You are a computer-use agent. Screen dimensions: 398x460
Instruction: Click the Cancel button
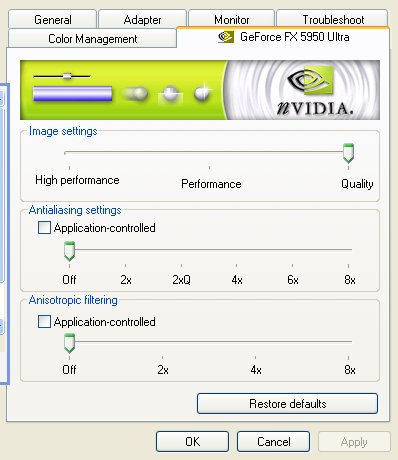(x=274, y=442)
